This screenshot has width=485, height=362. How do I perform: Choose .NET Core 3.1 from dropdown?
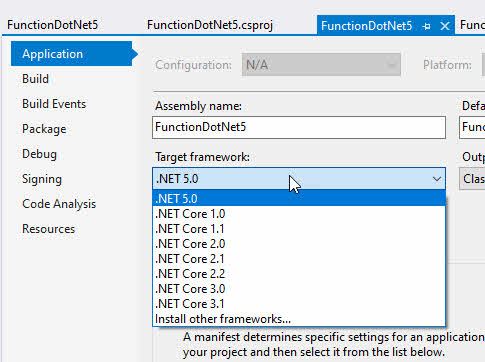tap(299, 304)
